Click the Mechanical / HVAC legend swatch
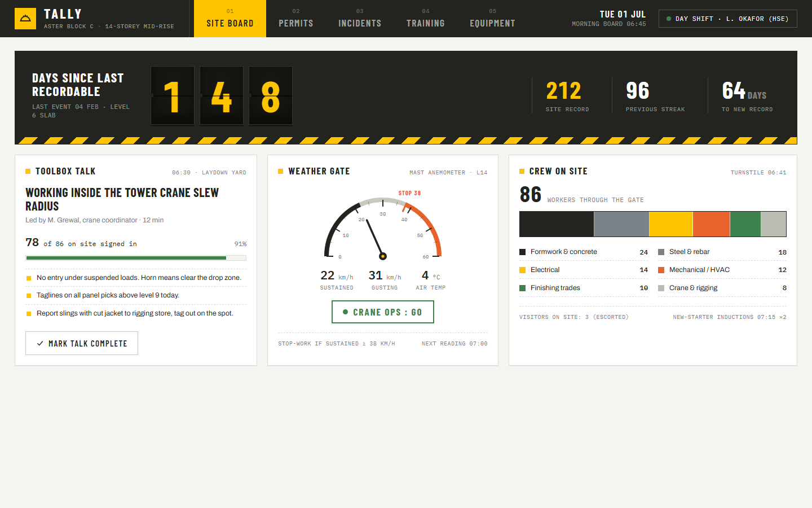The width and height of the screenshot is (812, 508). tap(661, 270)
